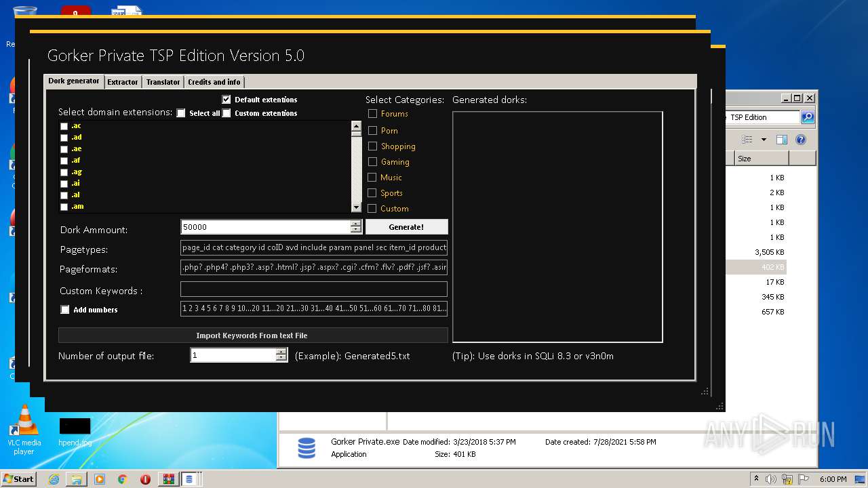
Task: Select the 3,505 KB file row
Action: [x=755, y=252]
